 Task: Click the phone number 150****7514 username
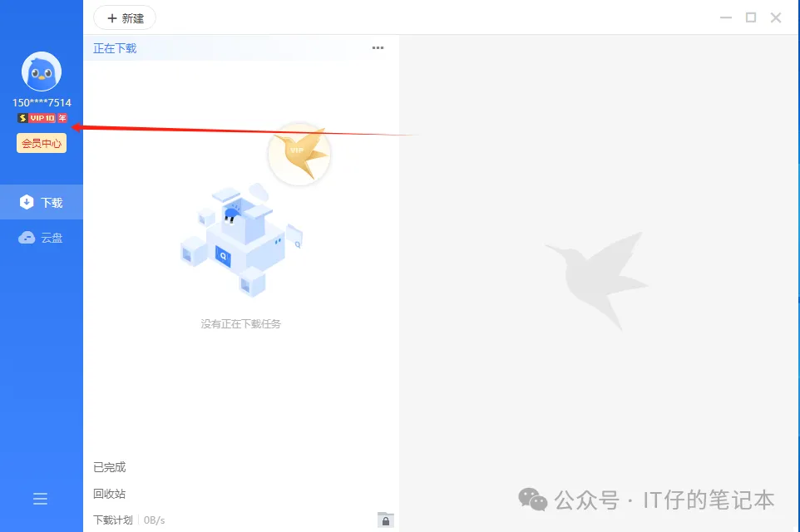[x=42, y=102]
